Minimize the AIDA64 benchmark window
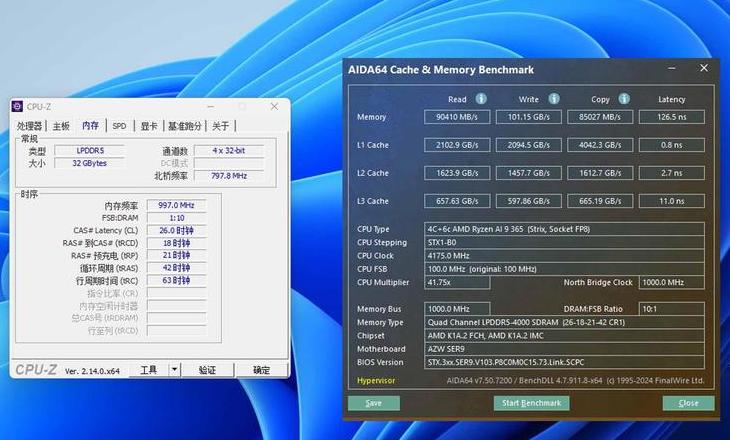Image resolution: width=730 pixels, height=440 pixels. pos(671,68)
